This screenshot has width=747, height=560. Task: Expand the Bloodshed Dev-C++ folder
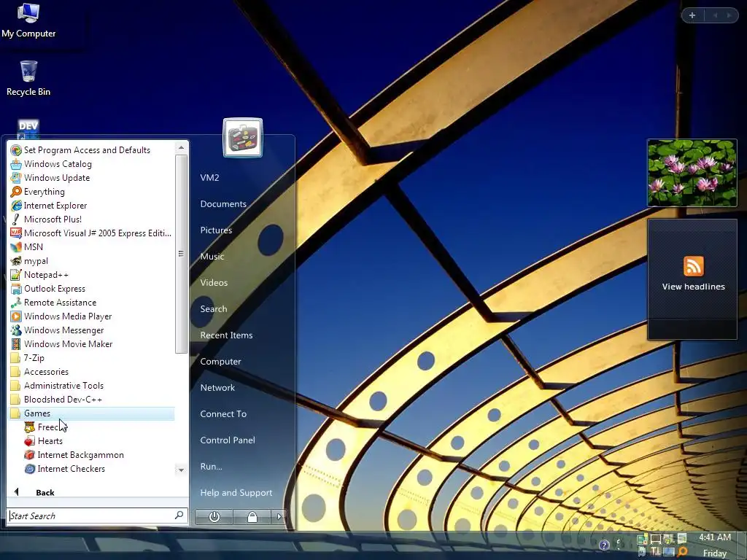click(91, 399)
